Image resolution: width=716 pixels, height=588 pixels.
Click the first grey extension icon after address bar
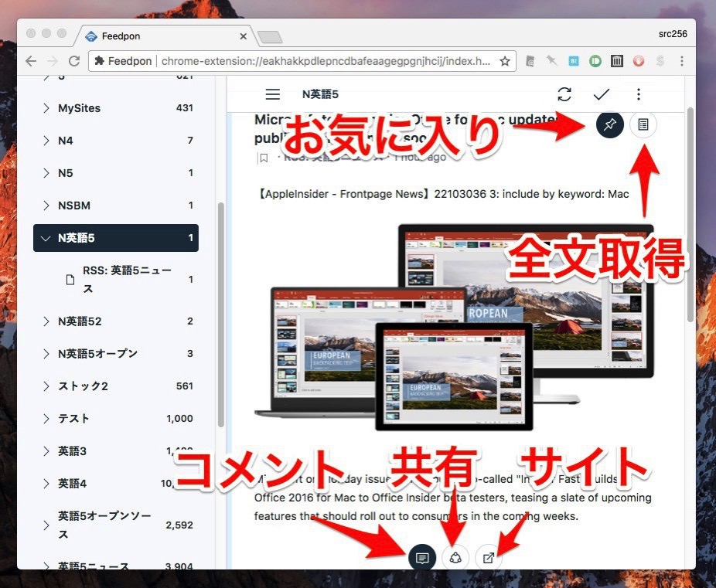(x=530, y=61)
